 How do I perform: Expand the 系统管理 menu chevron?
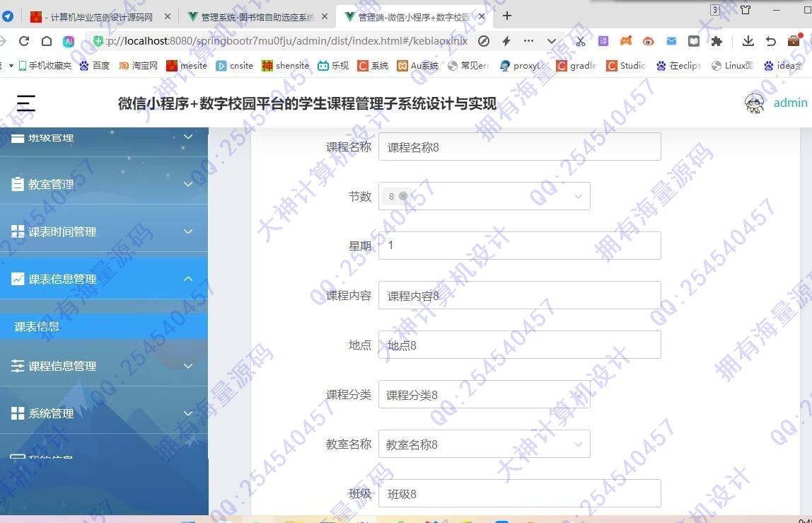pos(188,413)
